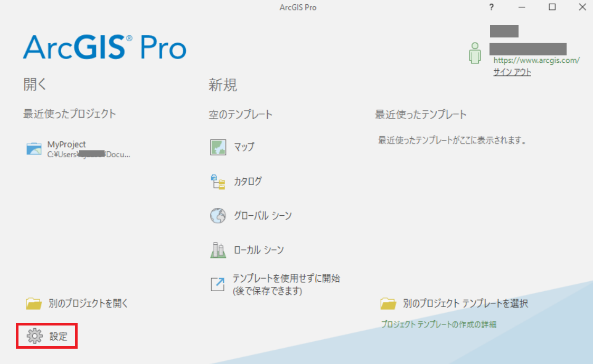Click the start-without-template arrow icon
The height and width of the screenshot is (364, 593).
218,284
